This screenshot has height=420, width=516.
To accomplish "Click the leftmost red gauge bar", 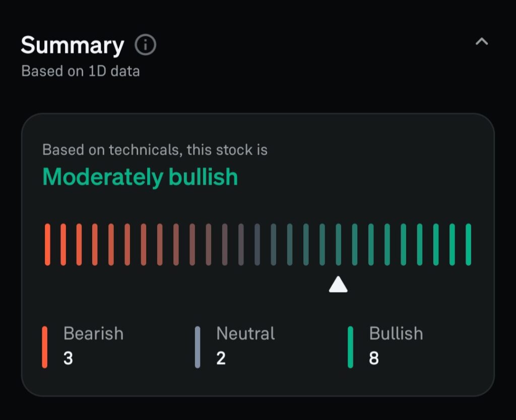I will coord(47,244).
